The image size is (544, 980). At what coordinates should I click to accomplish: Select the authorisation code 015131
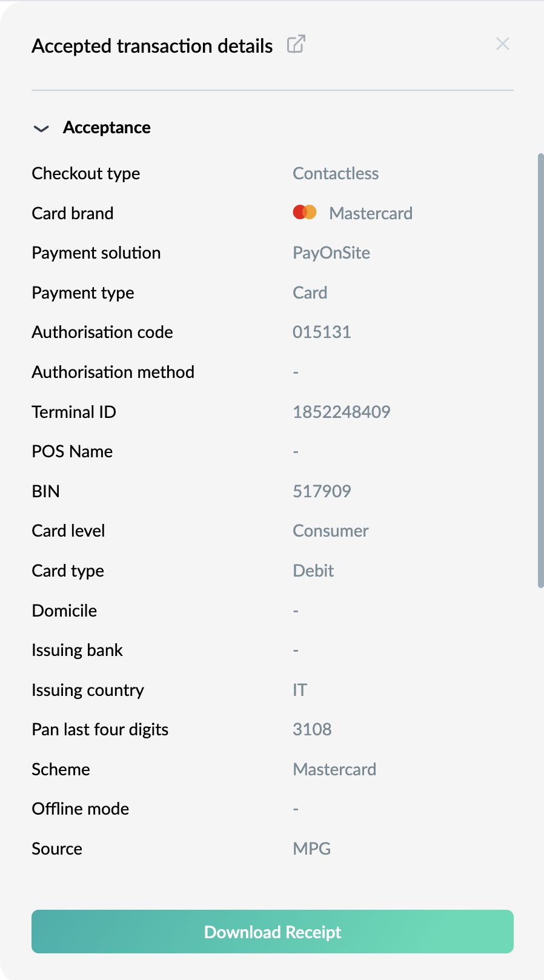click(x=322, y=332)
